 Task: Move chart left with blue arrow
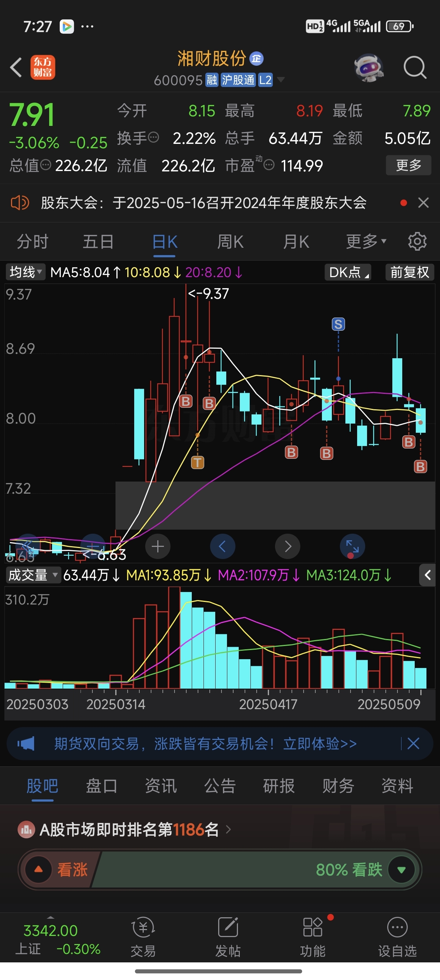pyautogui.click(x=223, y=547)
